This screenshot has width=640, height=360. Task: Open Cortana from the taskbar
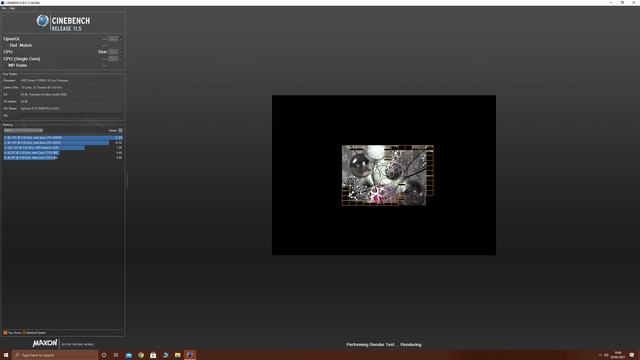click(104, 355)
